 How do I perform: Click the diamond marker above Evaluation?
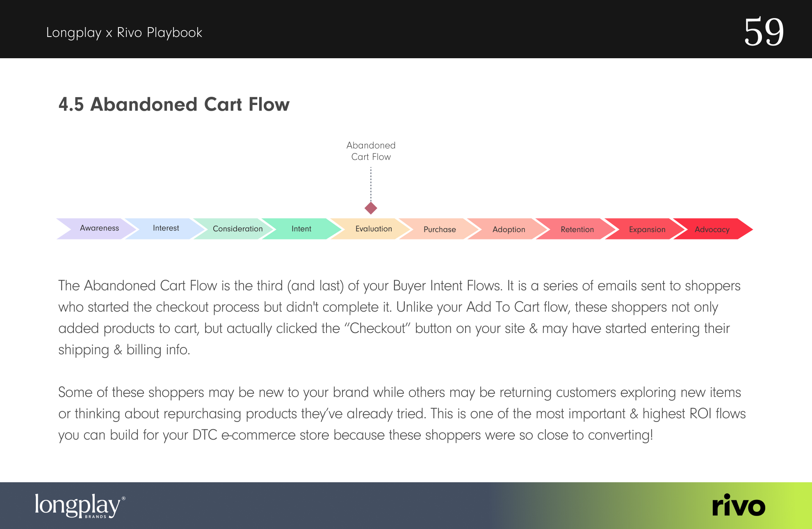(371, 208)
